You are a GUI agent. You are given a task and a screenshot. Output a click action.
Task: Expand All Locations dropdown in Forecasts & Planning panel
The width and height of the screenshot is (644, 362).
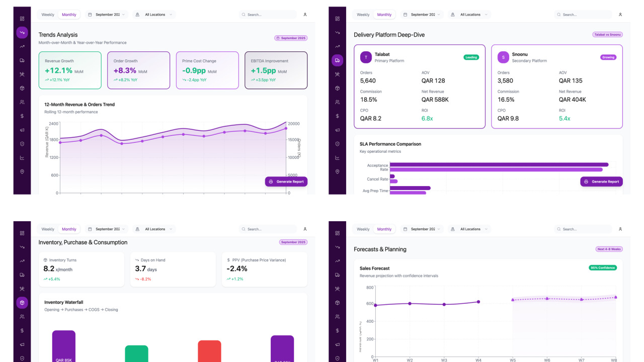click(x=470, y=229)
